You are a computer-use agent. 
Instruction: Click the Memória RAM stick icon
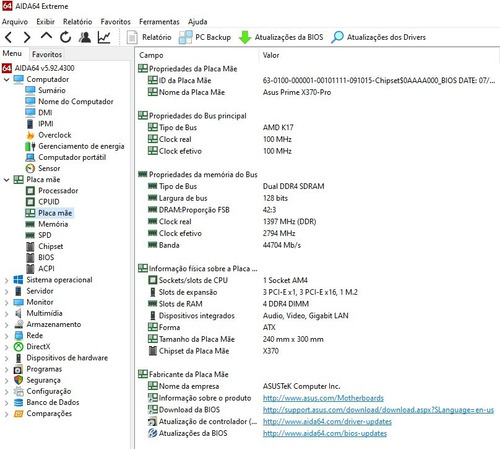30,224
